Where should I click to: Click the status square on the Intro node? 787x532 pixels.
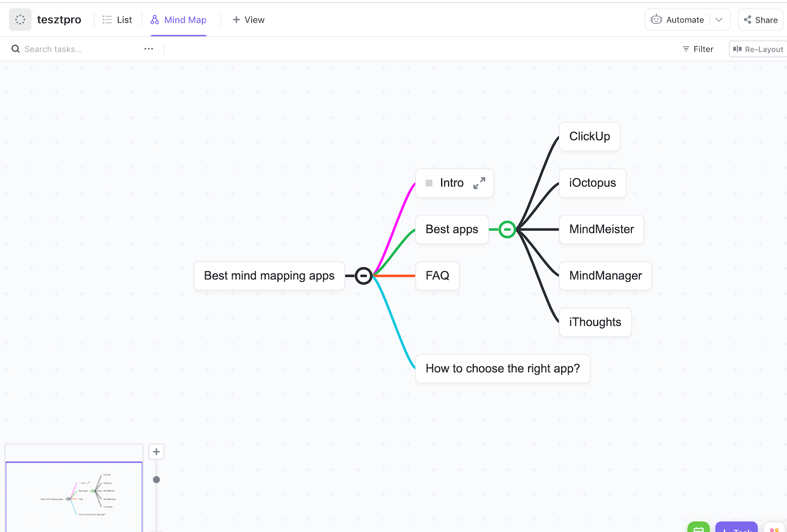pyautogui.click(x=429, y=182)
